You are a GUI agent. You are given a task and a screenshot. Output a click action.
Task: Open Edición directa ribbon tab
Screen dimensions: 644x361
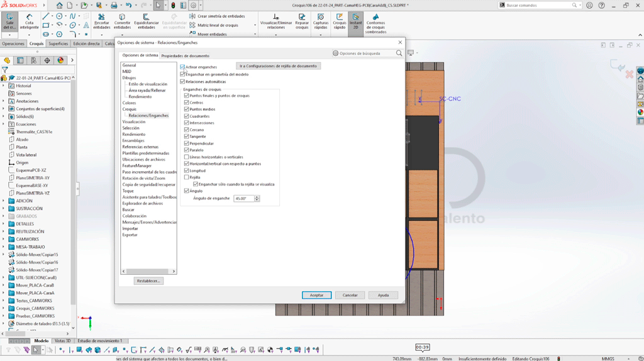[x=86, y=43]
